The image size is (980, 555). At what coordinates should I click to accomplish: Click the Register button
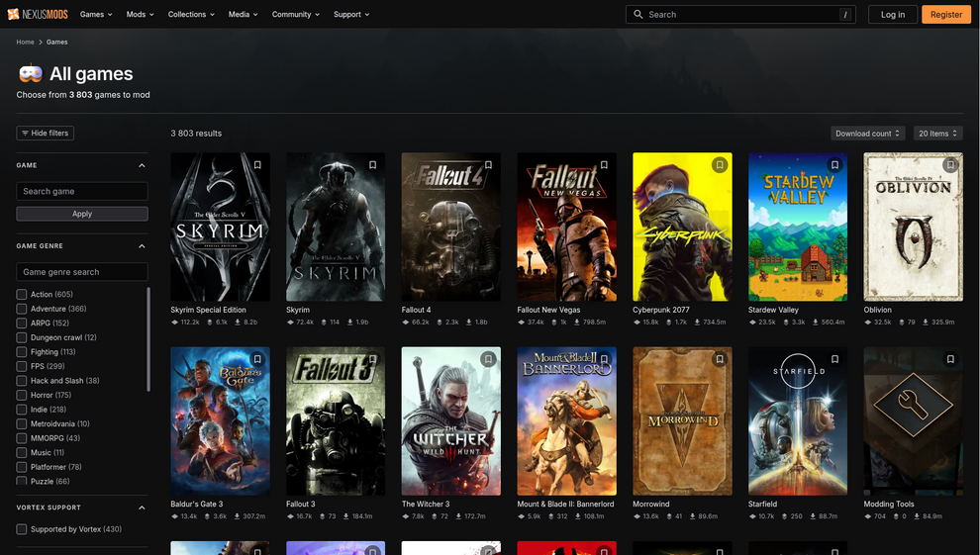pos(946,15)
